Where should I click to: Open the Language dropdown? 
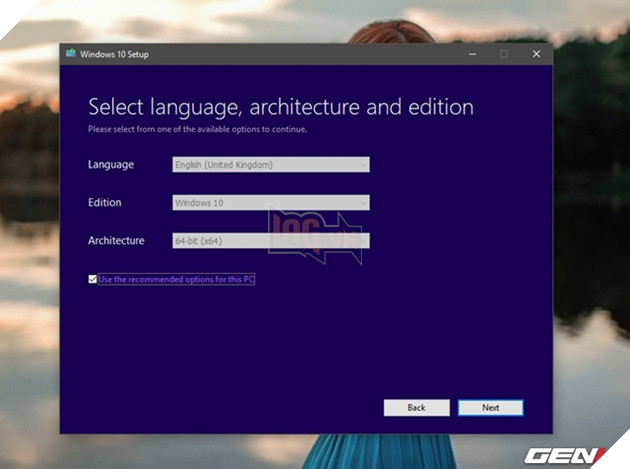click(271, 164)
